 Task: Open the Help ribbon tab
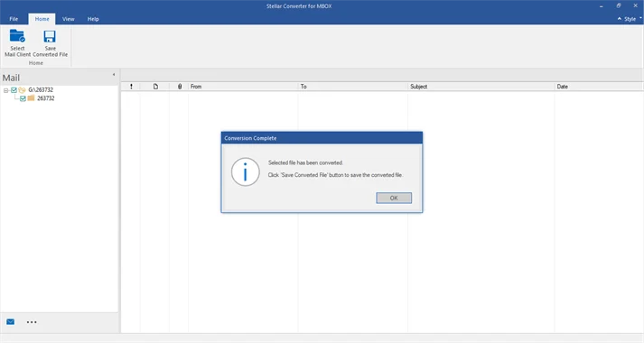click(93, 19)
